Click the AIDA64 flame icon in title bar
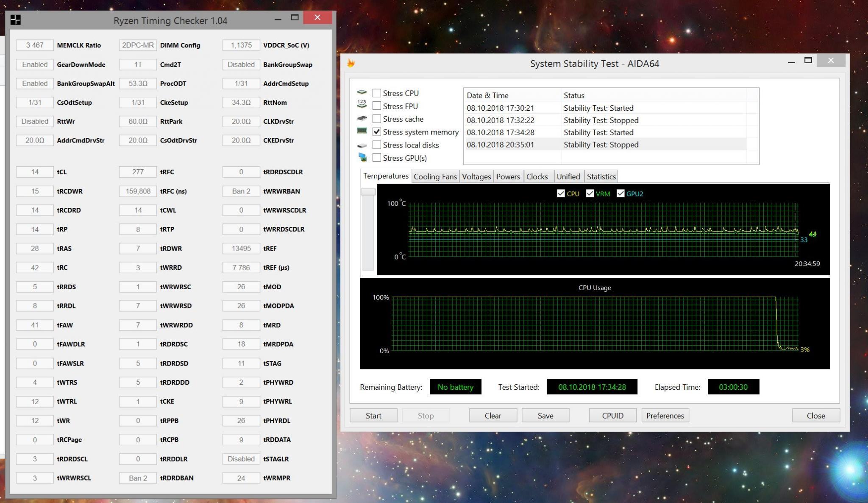868x503 pixels. point(351,63)
